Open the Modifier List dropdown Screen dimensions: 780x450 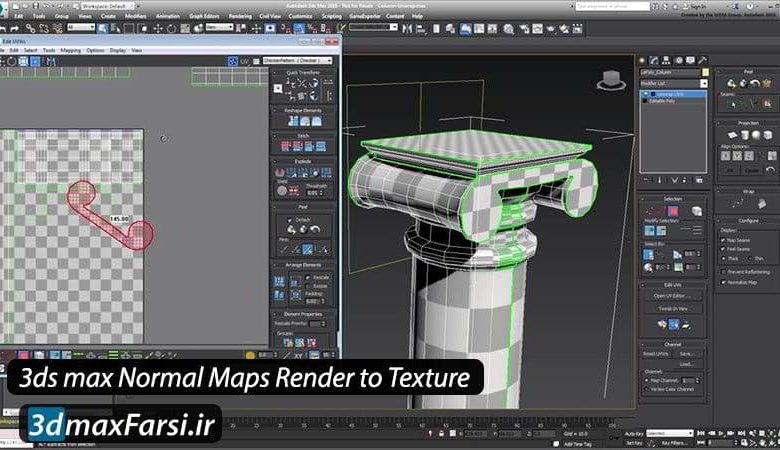703,84
